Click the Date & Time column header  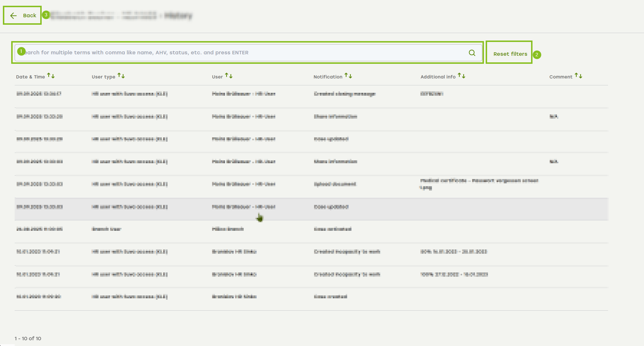(x=30, y=77)
